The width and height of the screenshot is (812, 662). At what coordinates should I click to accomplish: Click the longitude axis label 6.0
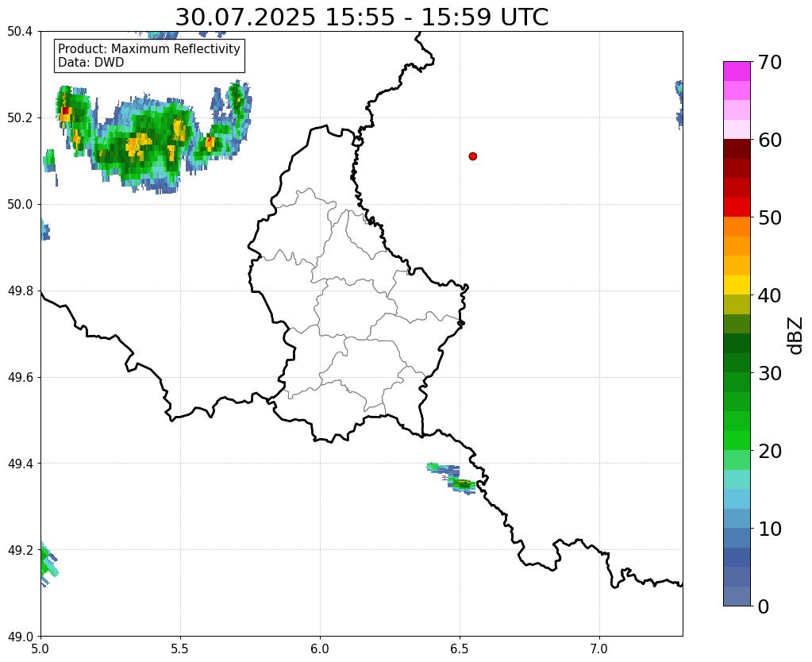point(320,649)
